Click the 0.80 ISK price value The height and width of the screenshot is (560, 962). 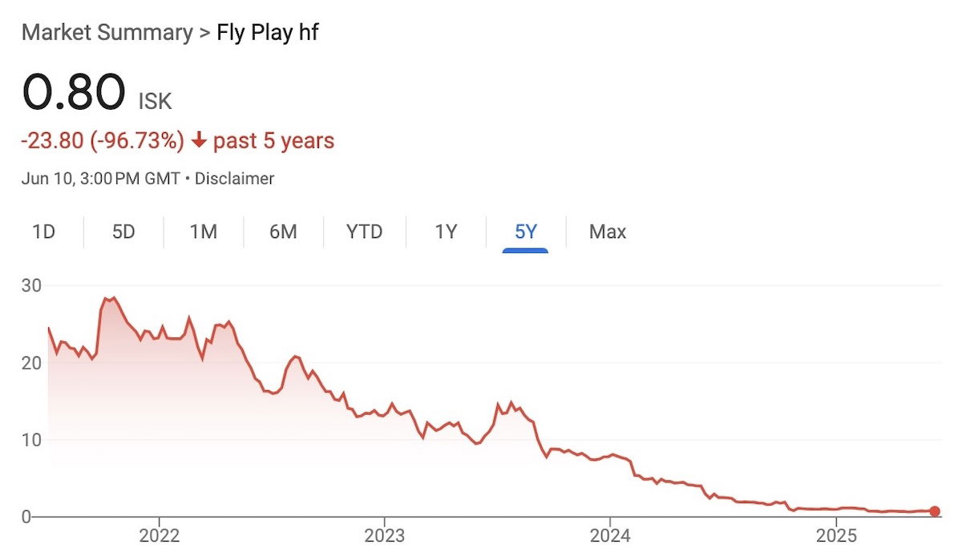(97, 91)
